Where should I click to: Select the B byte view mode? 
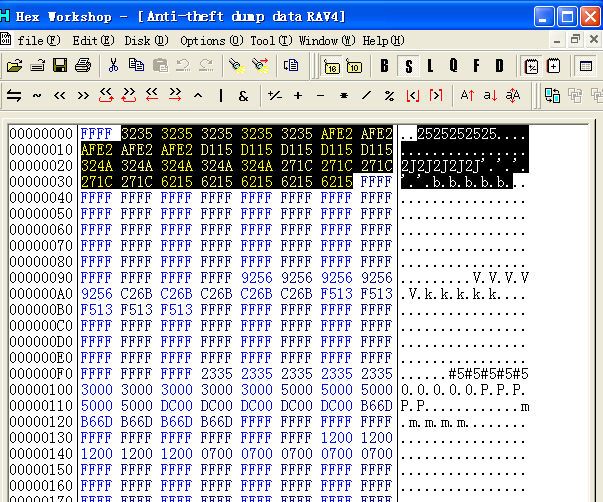[384, 66]
